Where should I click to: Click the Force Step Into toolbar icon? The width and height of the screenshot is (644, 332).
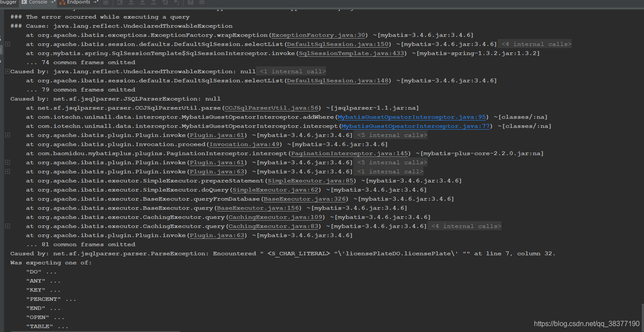coord(142,2)
